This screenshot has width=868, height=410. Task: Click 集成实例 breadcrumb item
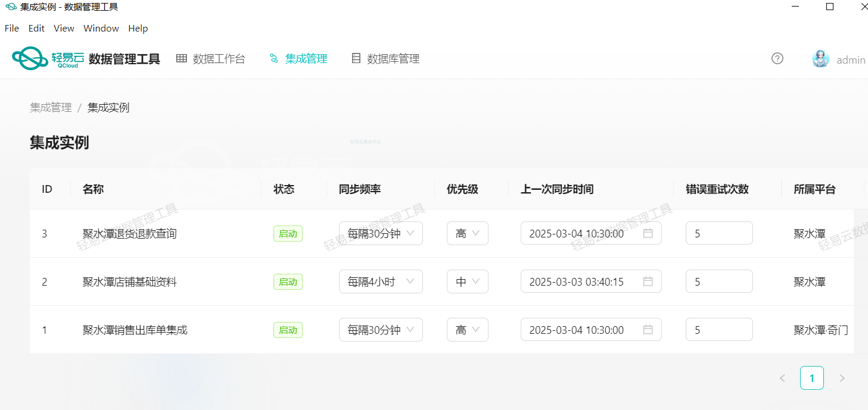coord(108,108)
